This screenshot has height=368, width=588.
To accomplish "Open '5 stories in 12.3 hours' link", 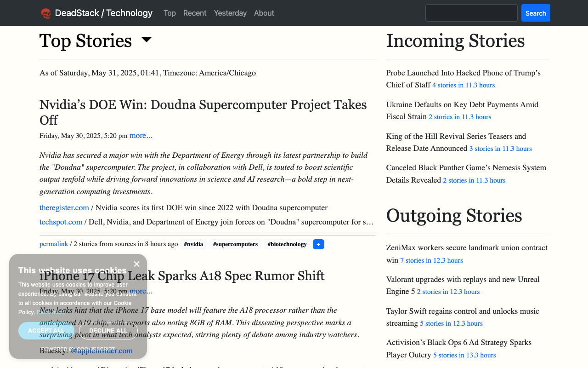I will (x=451, y=323).
